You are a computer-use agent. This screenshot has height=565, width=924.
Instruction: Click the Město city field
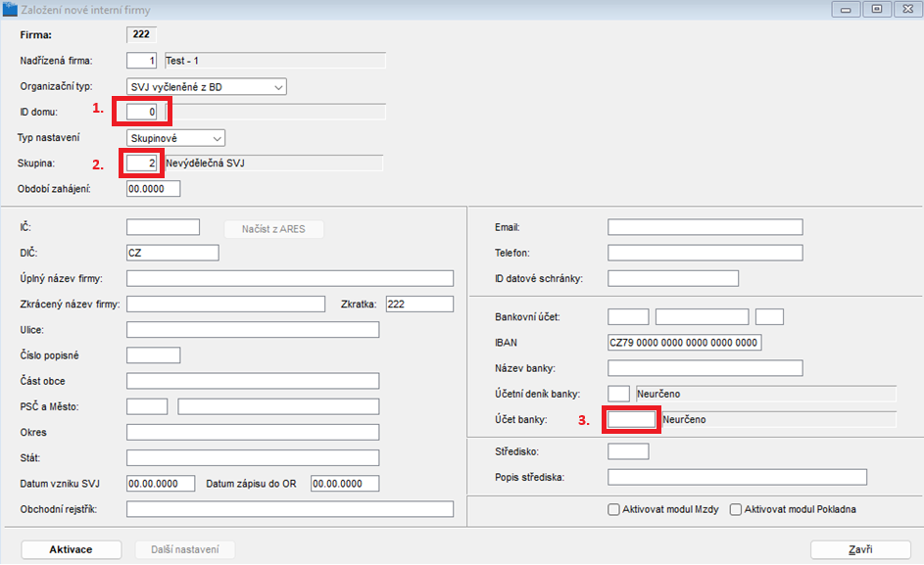point(278,406)
